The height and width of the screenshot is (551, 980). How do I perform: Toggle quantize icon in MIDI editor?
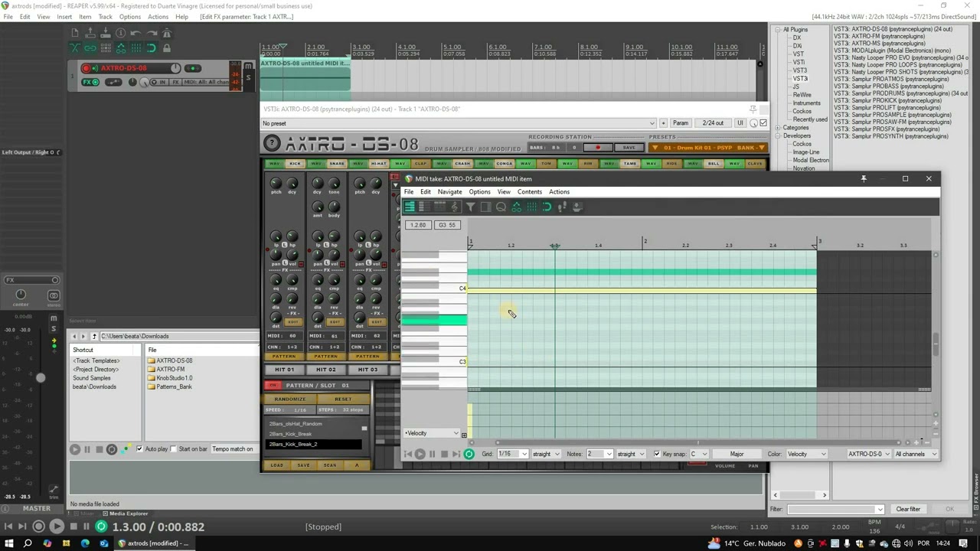[501, 207]
